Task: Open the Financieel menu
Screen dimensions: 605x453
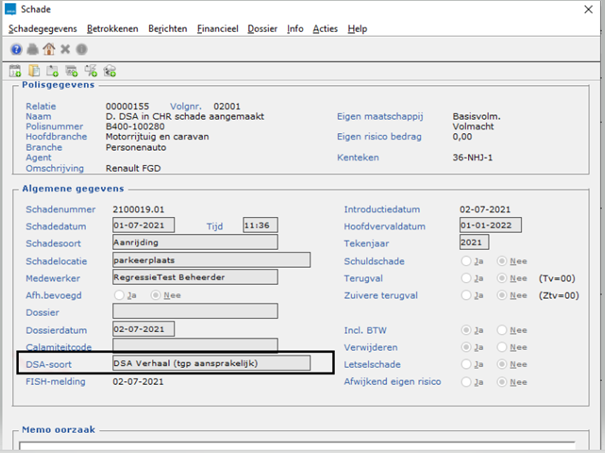Action: coord(217,29)
